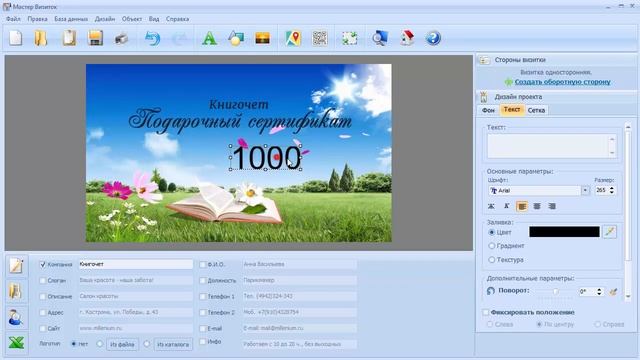The image size is (640, 360).
Task: Click the clipboard paste toolbar icon
Action: 69,38
